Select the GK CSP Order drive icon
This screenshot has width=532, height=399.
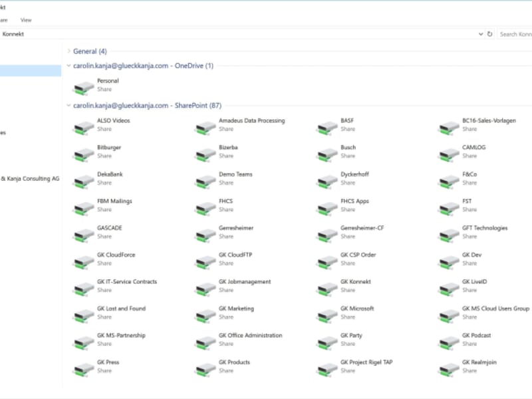327,261
